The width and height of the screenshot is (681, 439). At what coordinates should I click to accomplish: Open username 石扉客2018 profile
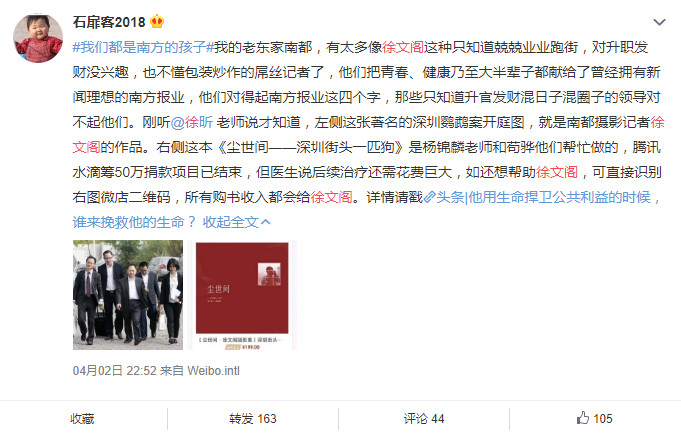pos(109,22)
